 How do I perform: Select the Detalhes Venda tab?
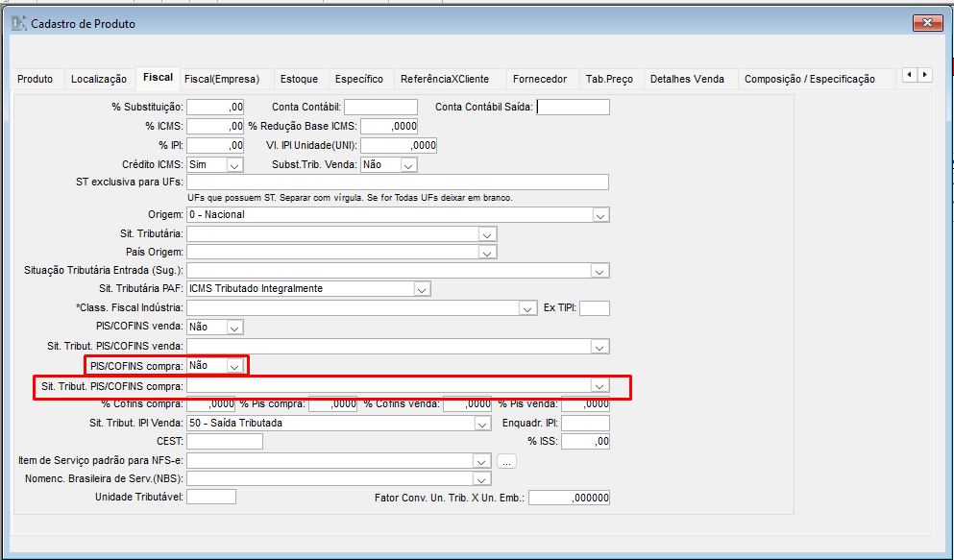tap(686, 79)
